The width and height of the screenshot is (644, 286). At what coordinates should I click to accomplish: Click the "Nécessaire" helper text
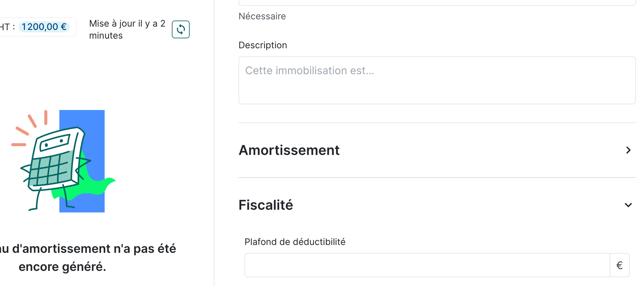[262, 16]
